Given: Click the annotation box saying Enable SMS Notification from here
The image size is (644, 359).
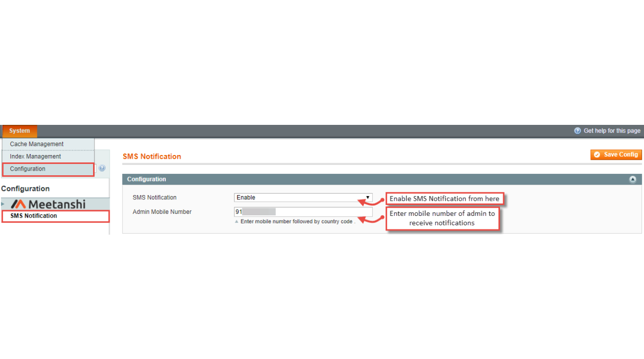Looking at the screenshot, I should 444,198.
